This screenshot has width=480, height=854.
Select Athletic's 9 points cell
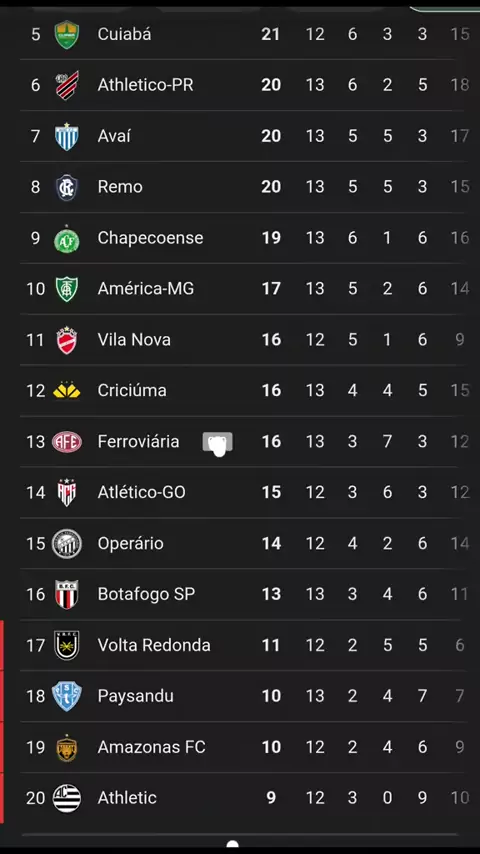pyautogui.click(x=271, y=798)
